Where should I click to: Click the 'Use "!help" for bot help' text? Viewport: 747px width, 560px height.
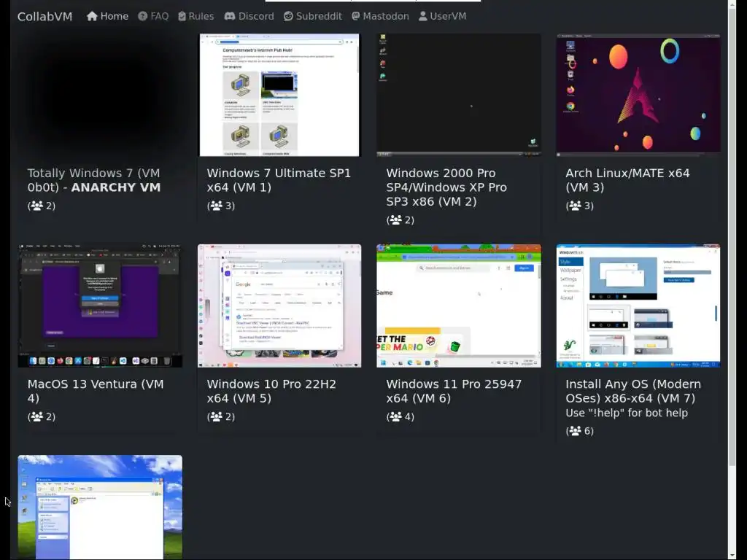click(627, 413)
